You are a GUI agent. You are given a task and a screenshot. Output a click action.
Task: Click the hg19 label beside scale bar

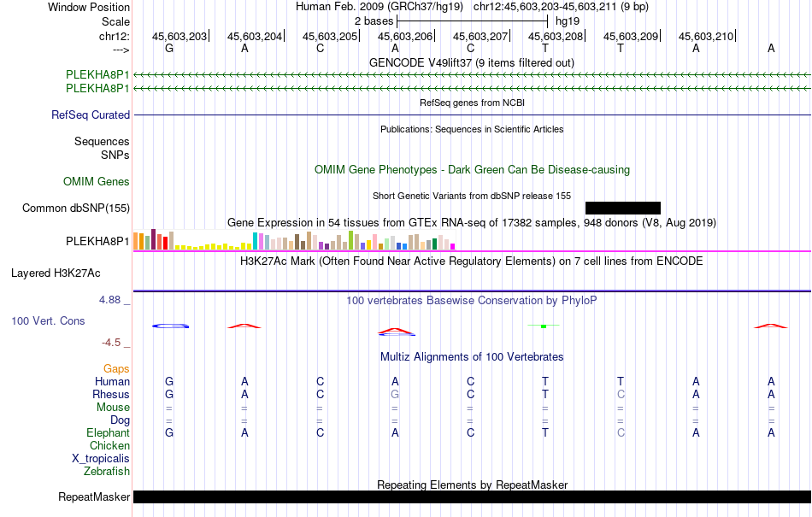[567, 21]
